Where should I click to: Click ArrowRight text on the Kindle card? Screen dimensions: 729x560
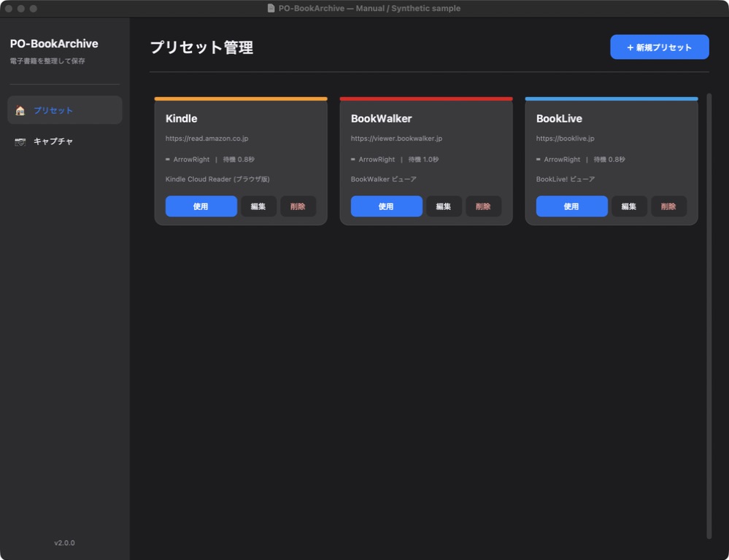(x=191, y=160)
